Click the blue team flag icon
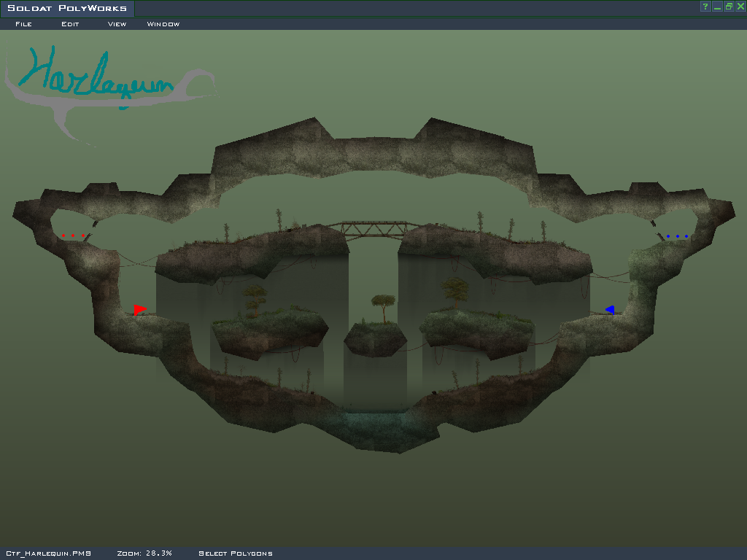This screenshot has height=560, width=747. pos(609,310)
